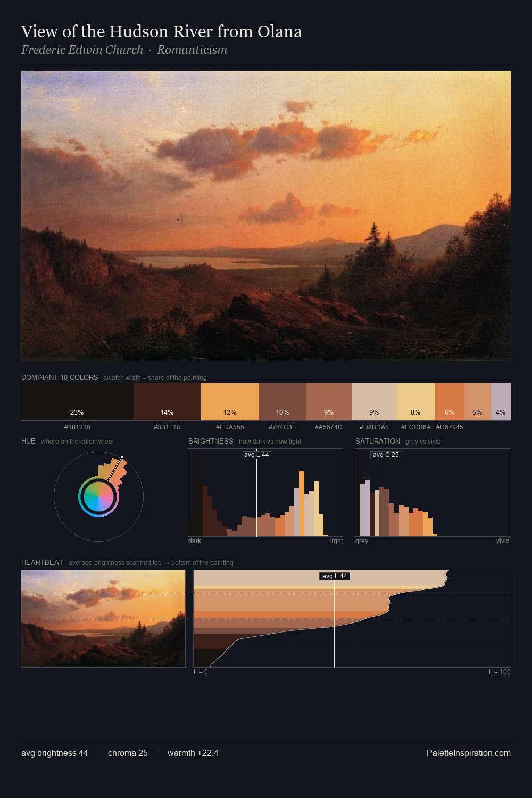This screenshot has width=532, height=798.
Task: Click the heartbeat brightness profile chart
Action: 352,619
